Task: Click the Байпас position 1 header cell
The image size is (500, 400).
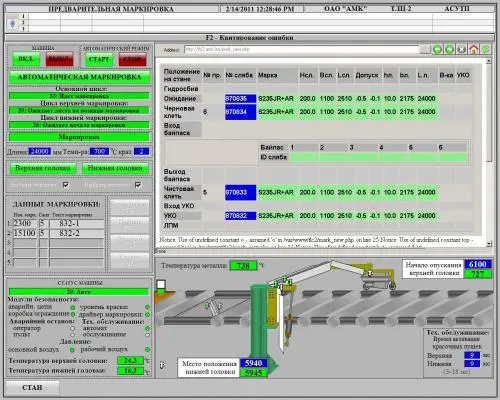Action: click(304, 147)
